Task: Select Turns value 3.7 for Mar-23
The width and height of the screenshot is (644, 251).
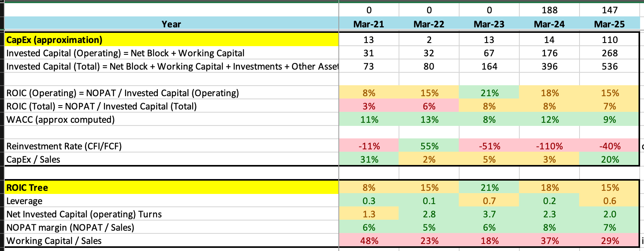Action: [x=489, y=214]
